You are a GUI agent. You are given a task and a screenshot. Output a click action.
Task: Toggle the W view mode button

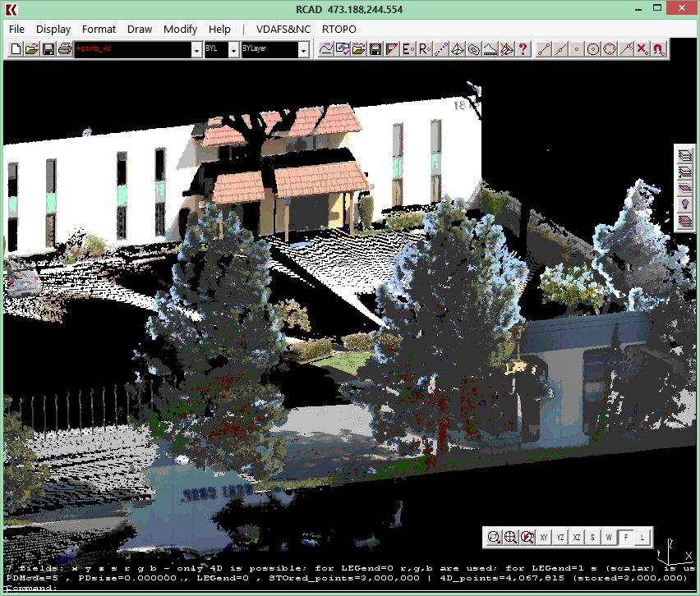coord(609,537)
